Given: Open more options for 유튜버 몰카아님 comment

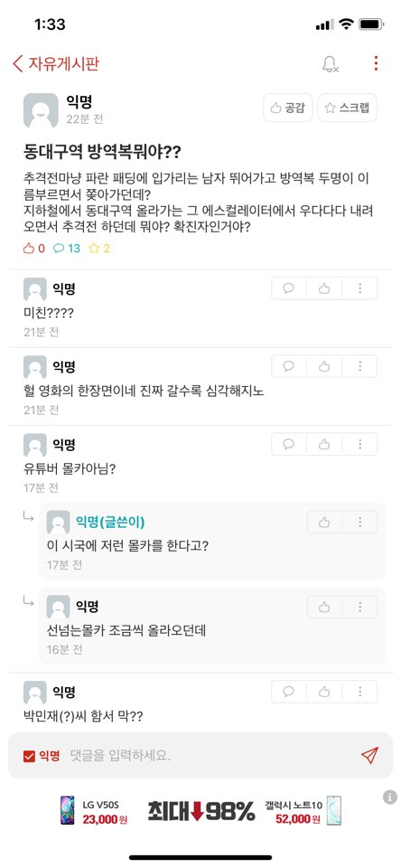Looking at the screenshot, I should 360,444.
